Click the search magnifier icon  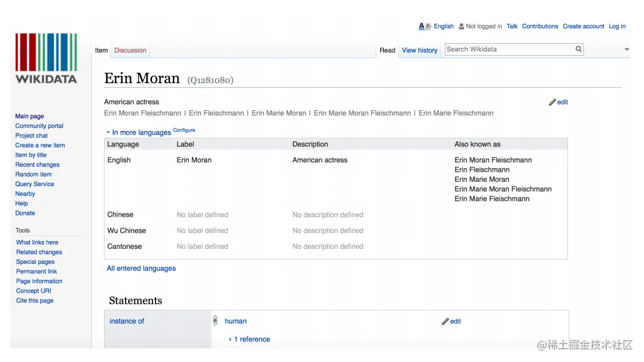(578, 49)
